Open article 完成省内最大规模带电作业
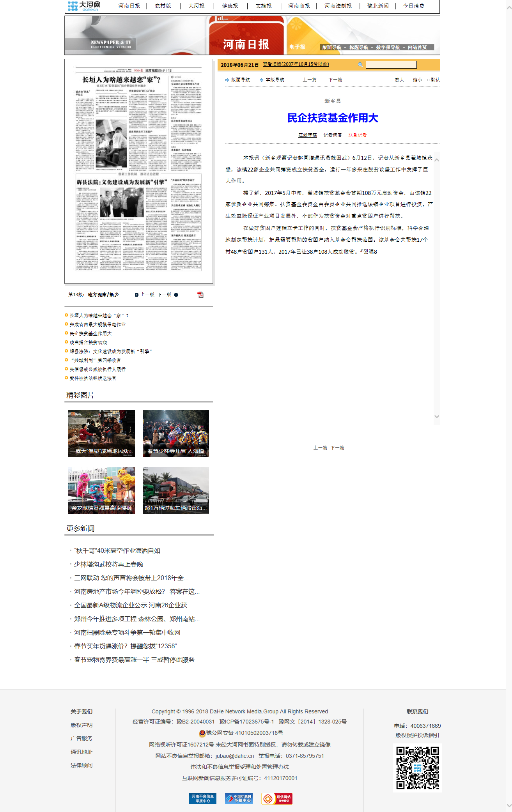This screenshot has width=512, height=812. pyautogui.click(x=97, y=325)
